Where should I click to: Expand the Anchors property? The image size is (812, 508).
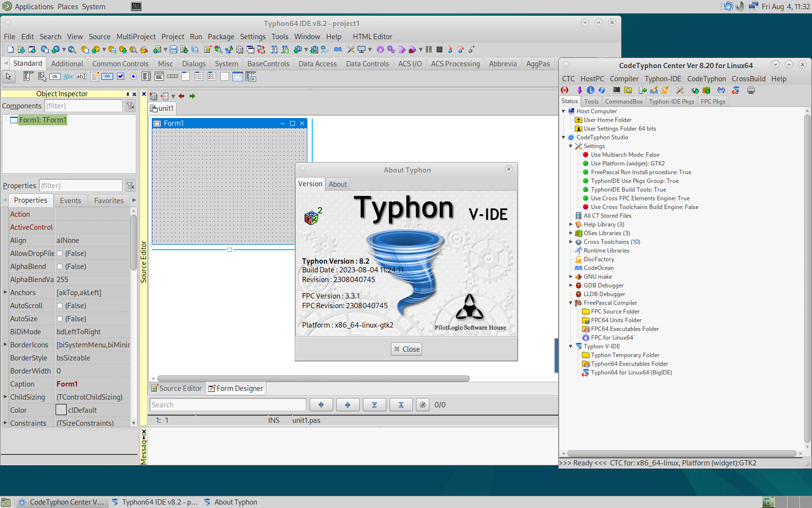point(5,292)
